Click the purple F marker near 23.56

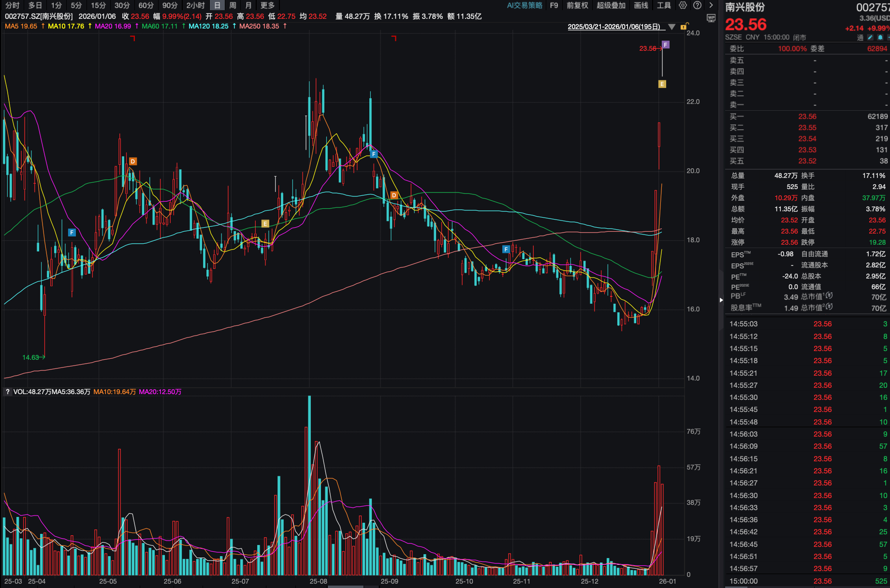pos(666,44)
